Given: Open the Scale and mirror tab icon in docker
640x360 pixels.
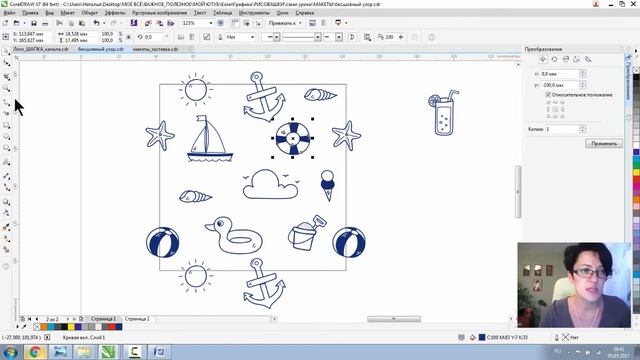Looking at the screenshot, I should coord(566,59).
